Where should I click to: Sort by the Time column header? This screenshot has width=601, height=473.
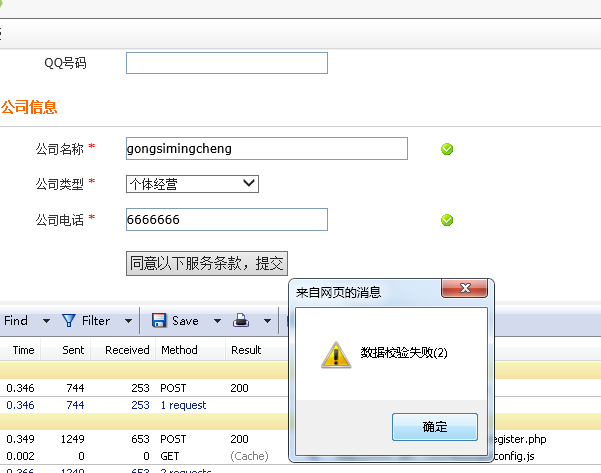[x=23, y=350]
